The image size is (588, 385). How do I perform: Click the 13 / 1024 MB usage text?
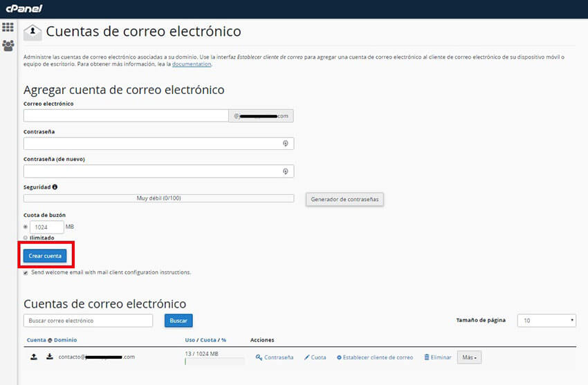201,353
